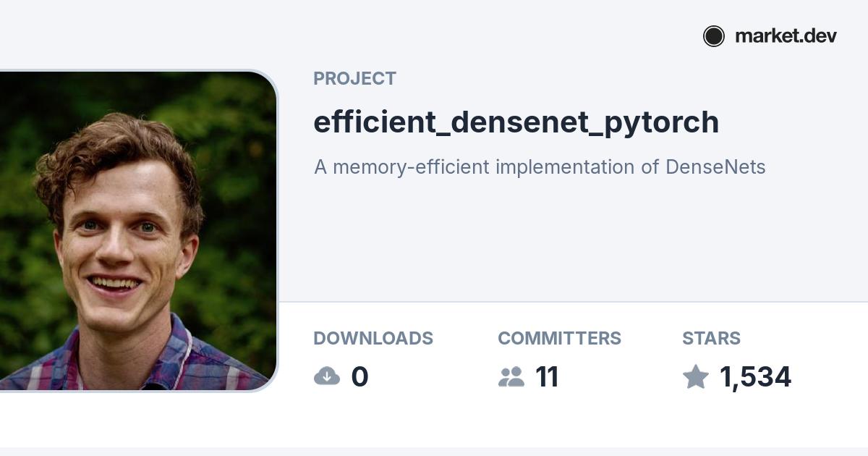The width and height of the screenshot is (868, 456).
Task: Open the market.dev site name
Action: coord(786,36)
